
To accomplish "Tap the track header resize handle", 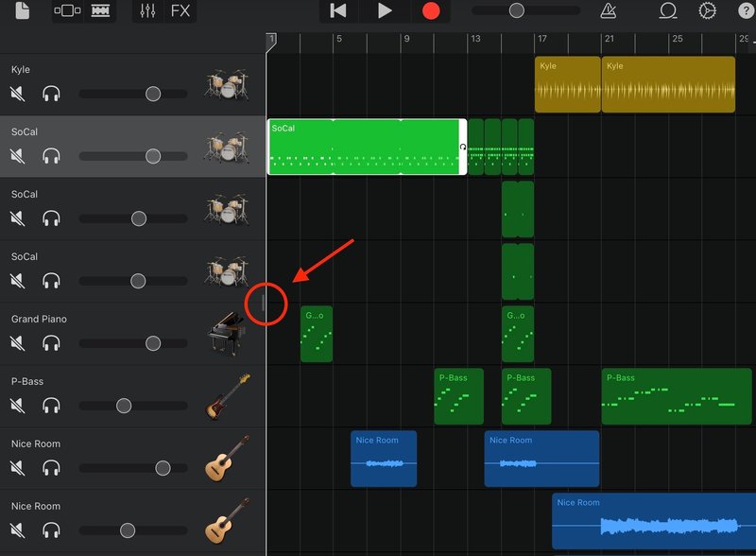I will (264, 304).
